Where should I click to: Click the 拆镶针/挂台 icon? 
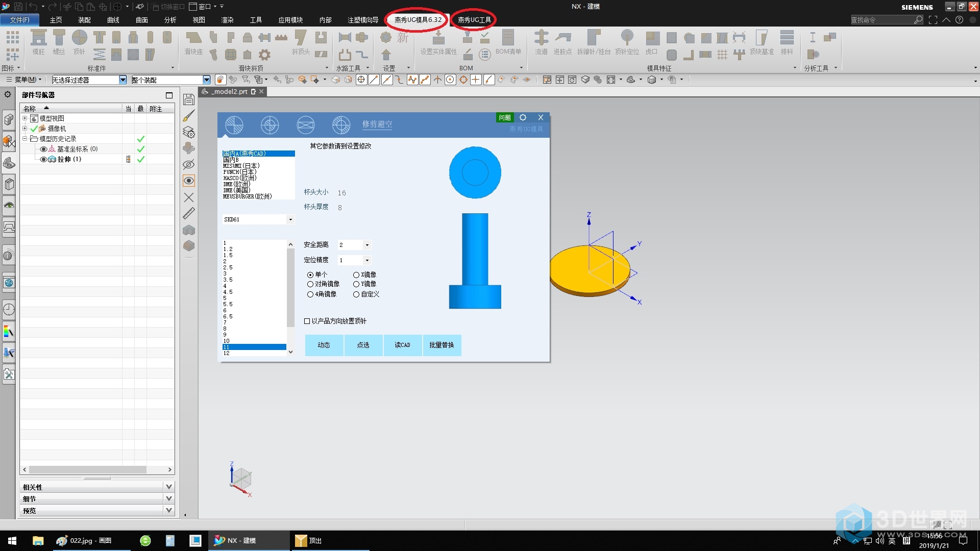[594, 38]
